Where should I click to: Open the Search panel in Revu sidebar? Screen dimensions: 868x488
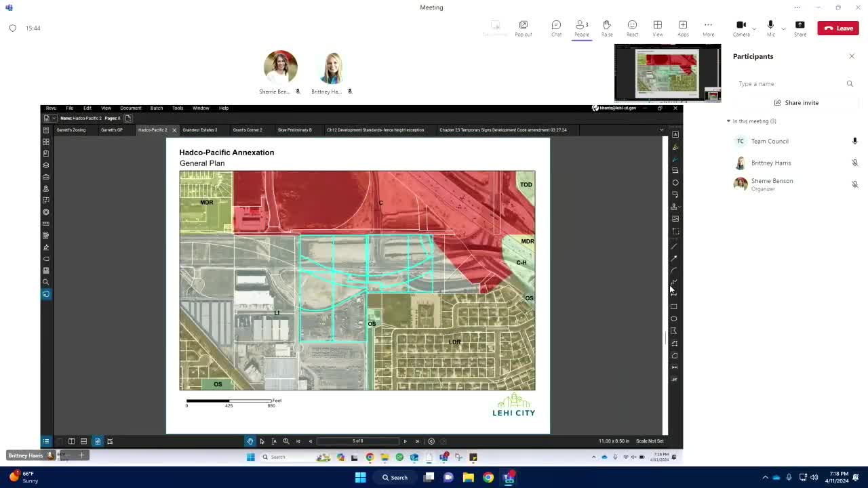point(46,282)
